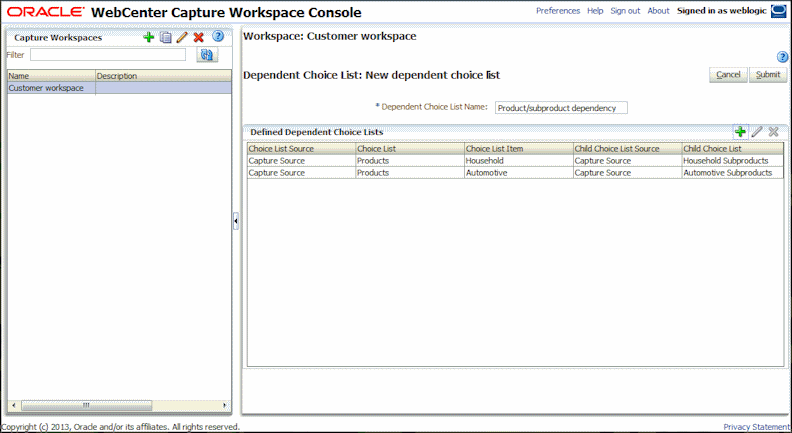Image resolution: width=792 pixels, height=433 pixels.
Task: Click Choice List Source column header
Action: (x=302, y=149)
